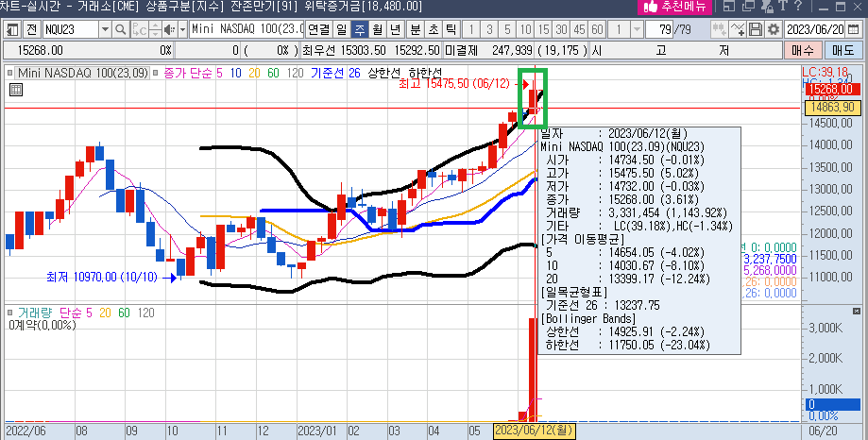Click the PC link icon in toolbar
Image resolution: width=868 pixels, height=440 pixels.
[x=140, y=29]
